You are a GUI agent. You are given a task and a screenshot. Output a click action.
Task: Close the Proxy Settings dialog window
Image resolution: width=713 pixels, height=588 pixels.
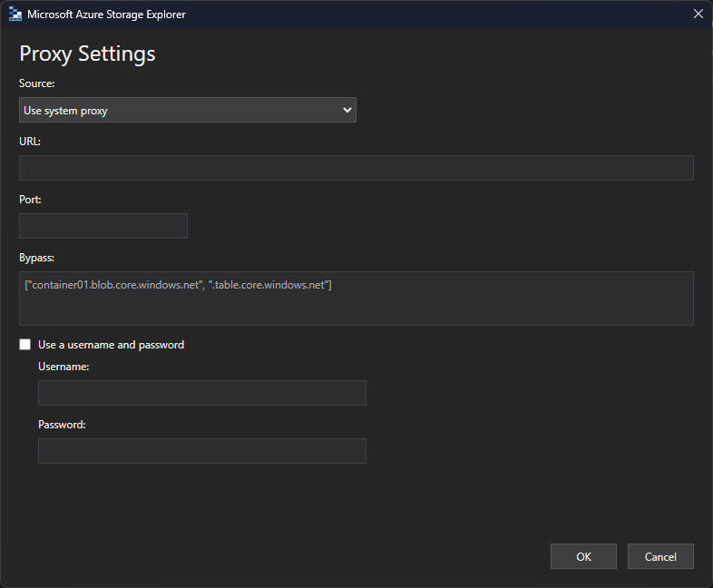point(698,14)
